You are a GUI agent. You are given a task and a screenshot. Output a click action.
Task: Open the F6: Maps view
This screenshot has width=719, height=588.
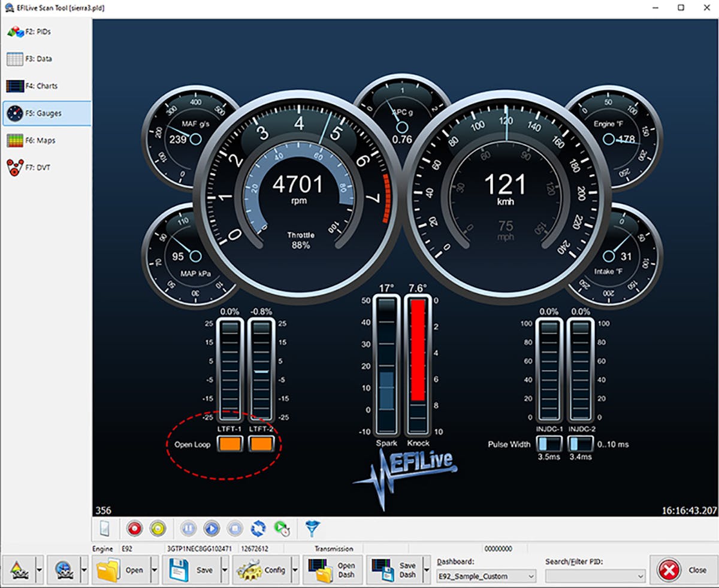(x=46, y=140)
